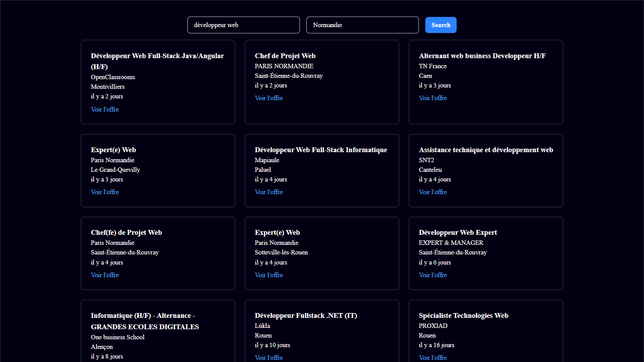Click the Alternant web business Developpeur card title

(482, 56)
